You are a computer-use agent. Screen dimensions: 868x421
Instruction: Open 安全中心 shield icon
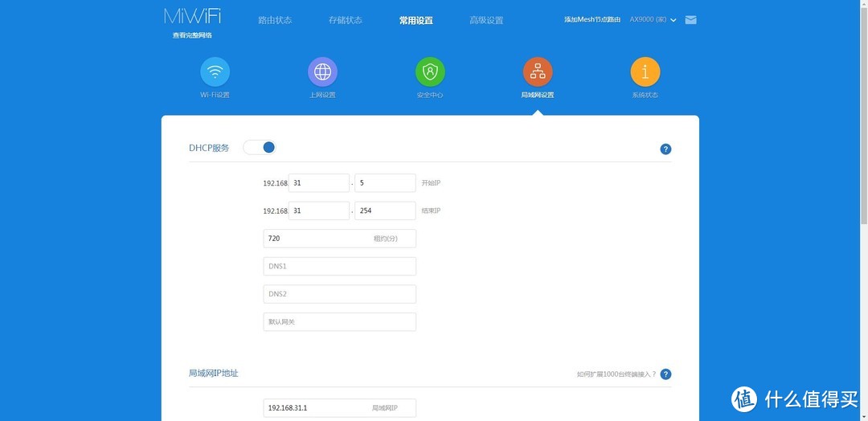430,72
